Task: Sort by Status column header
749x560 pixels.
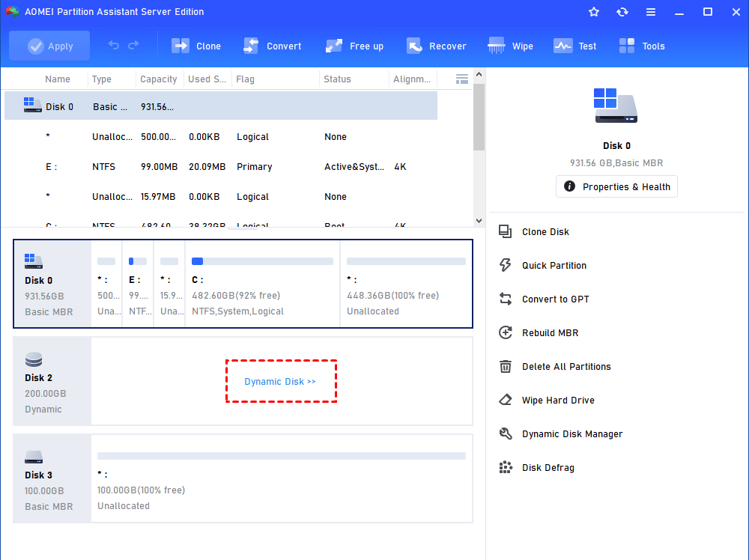Action: coord(337,79)
